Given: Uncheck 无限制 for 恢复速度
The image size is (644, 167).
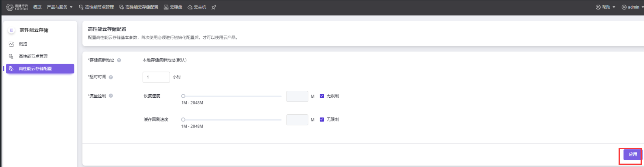Looking at the screenshot, I should click(322, 96).
